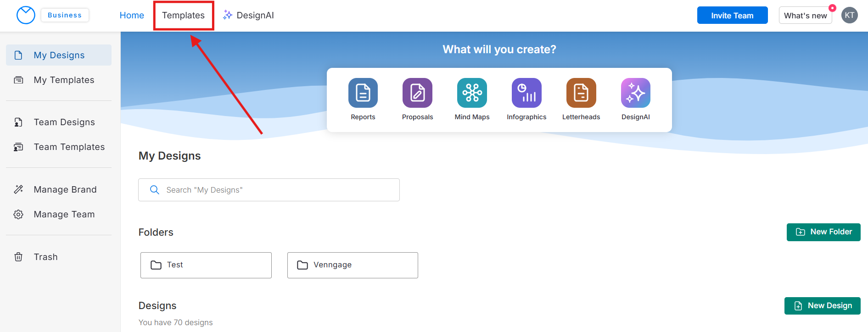868x332 pixels.
Task: Select the Letterheads icon
Action: pyautogui.click(x=581, y=93)
